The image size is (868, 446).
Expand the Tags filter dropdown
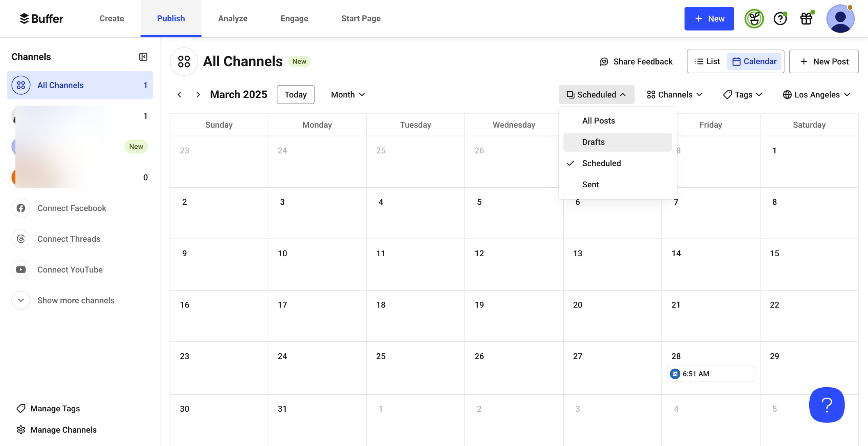(743, 95)
